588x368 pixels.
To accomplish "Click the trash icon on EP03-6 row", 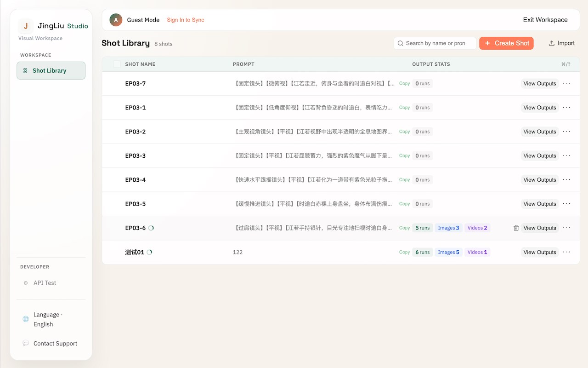I will [516, 228].
